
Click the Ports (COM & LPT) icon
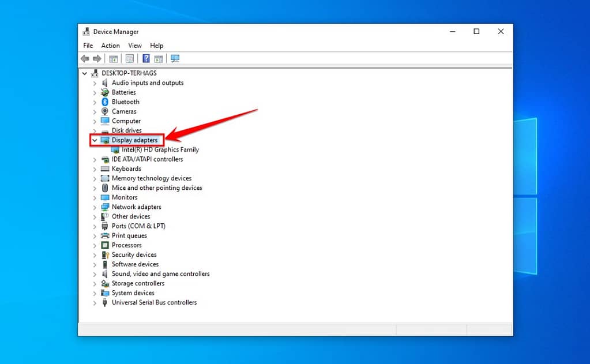click(105, 226)
